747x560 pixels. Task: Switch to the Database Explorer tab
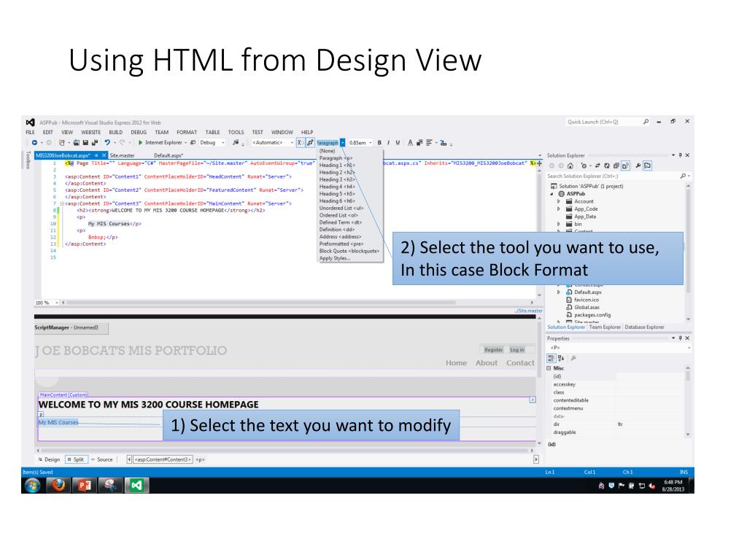tap(644, 327)
